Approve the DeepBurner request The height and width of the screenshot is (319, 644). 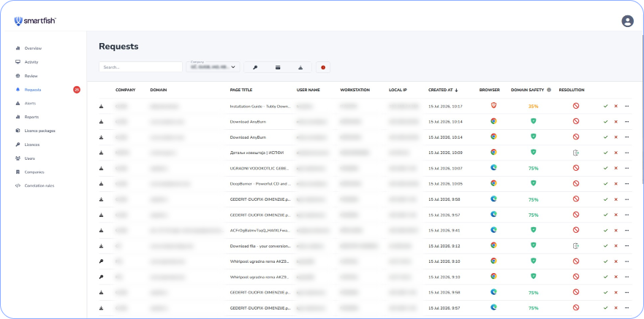[605, 184]
